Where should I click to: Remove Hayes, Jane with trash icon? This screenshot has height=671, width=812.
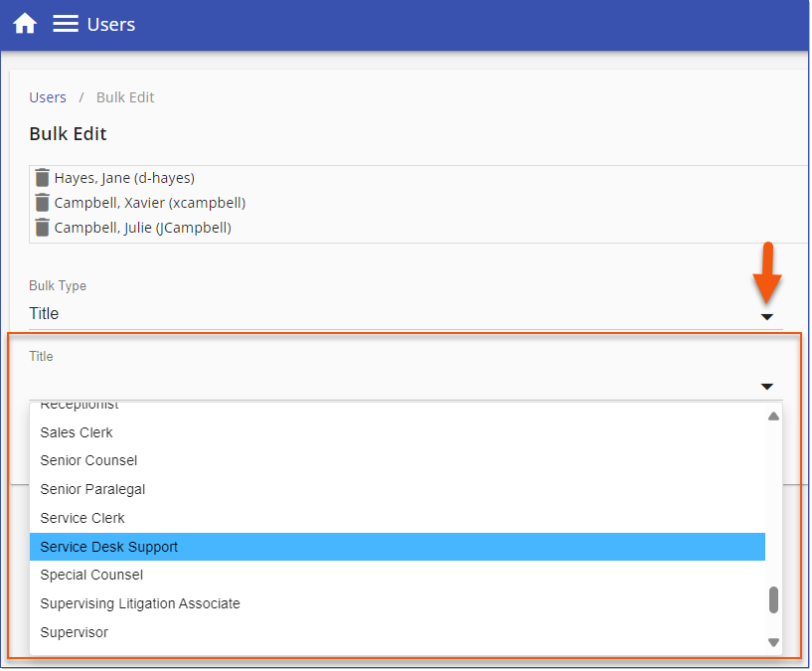[43, 178]
